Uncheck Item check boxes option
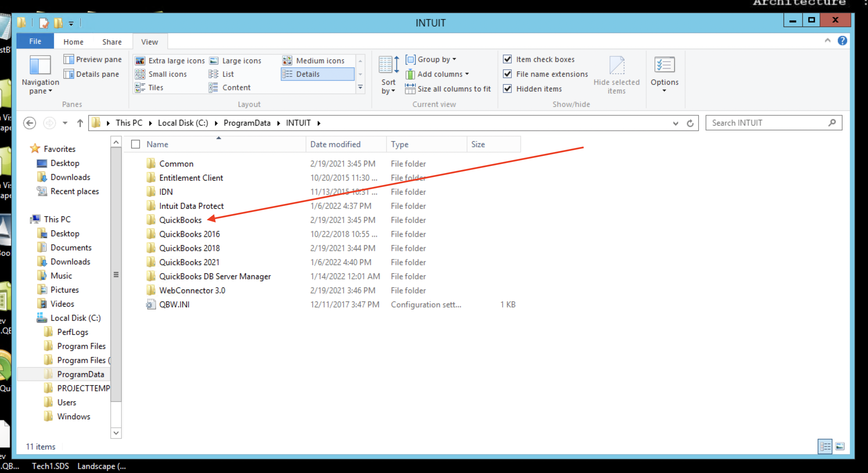 point(507,59)
